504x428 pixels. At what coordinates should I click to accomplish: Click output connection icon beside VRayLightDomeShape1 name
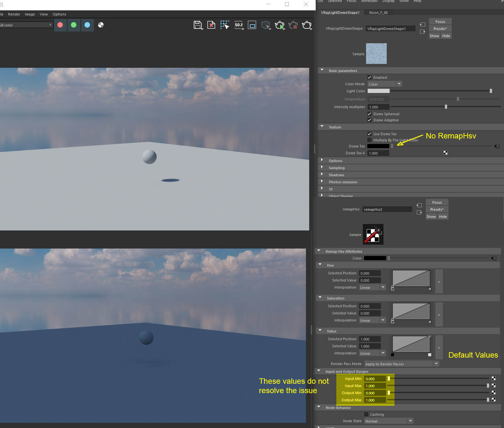[422, 32]
